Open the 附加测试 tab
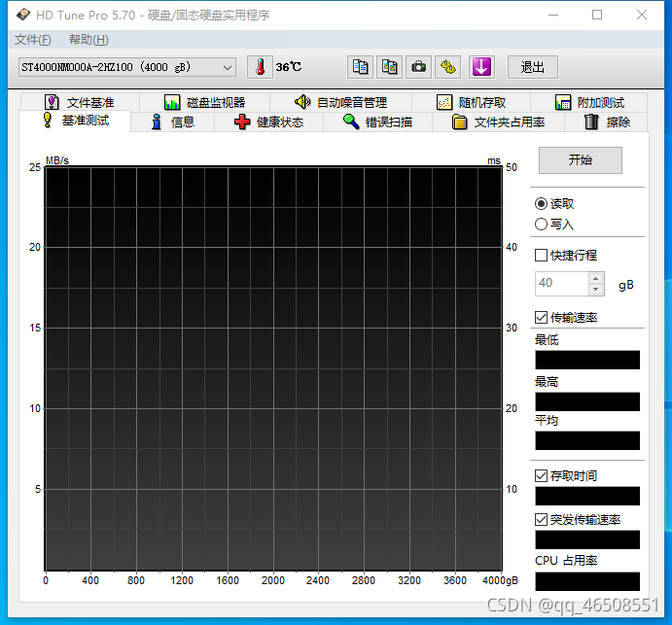Screen dimensions: 672x625 click(x=589, y=102)
